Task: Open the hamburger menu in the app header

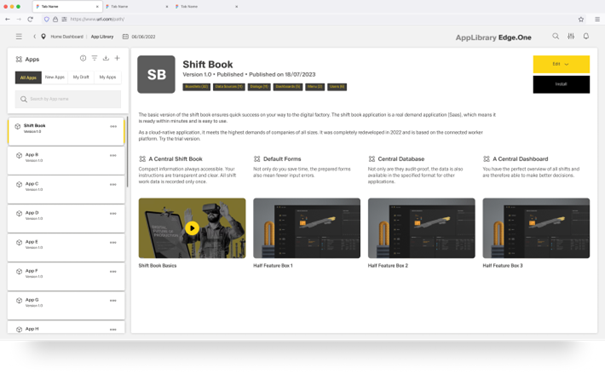Action: pos(19,36)
